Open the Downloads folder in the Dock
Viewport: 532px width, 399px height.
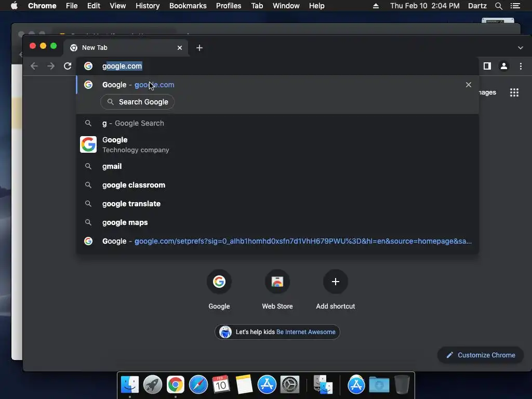pos(379,385)
